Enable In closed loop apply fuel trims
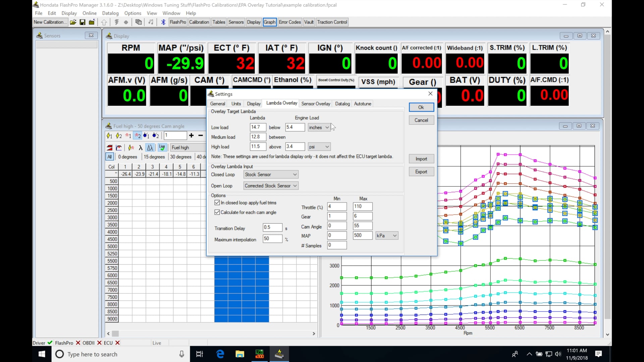This screenshot has height=362, width=644. [217, 202]
